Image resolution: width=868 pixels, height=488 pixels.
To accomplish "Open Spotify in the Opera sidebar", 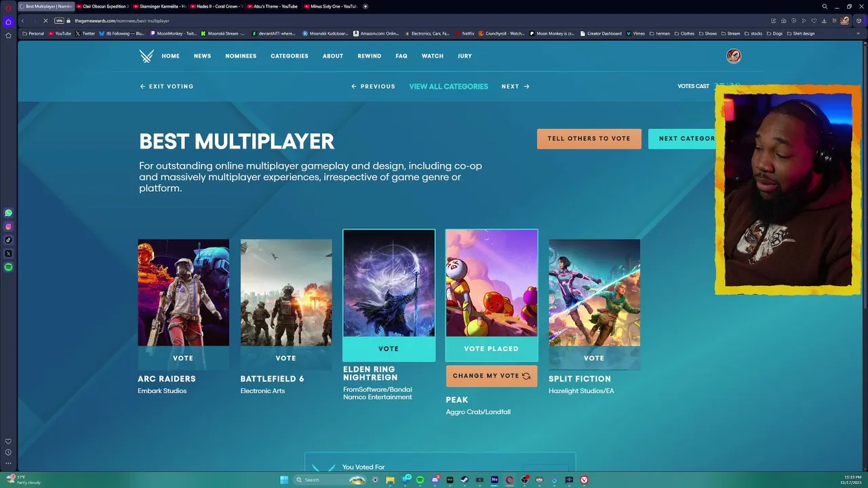I will (x=8, y=267).
